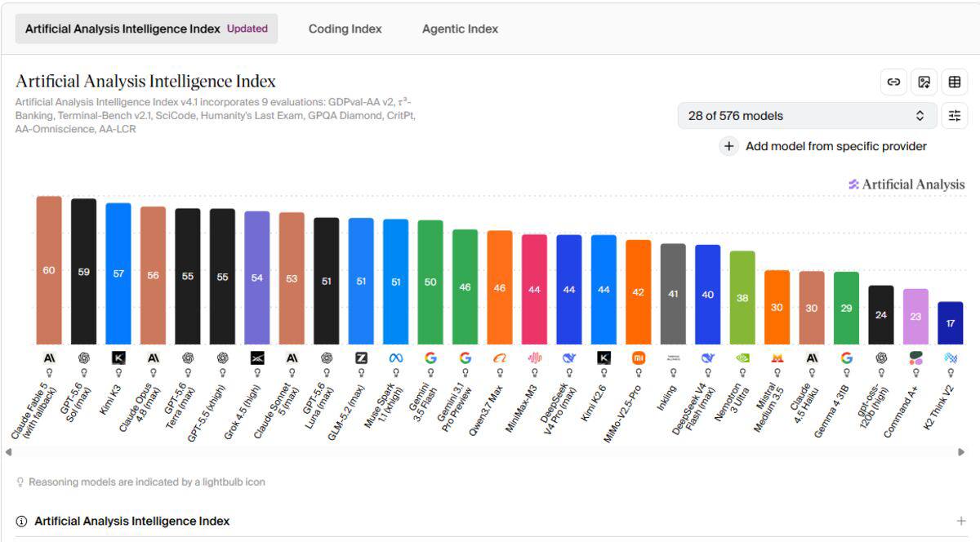
Task: Click the lightbulb icon under Kimi K3
Action: click(x=118, y=372)
